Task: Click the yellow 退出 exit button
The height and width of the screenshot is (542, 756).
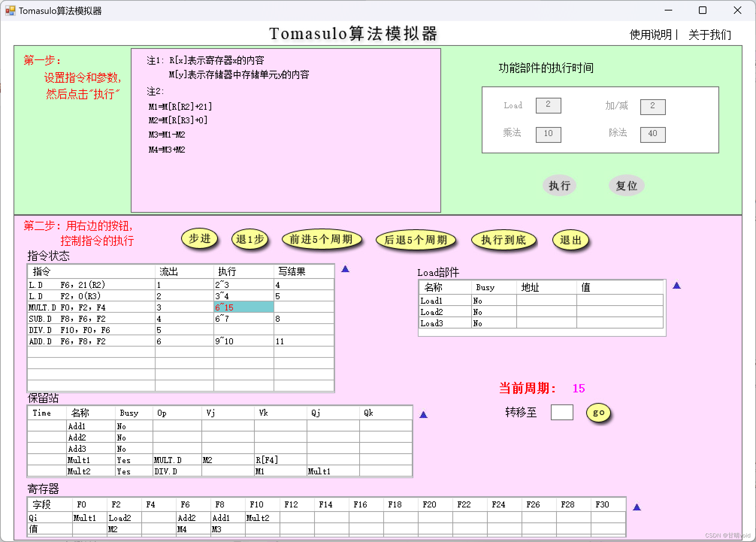Action: (x=570, y=240)
